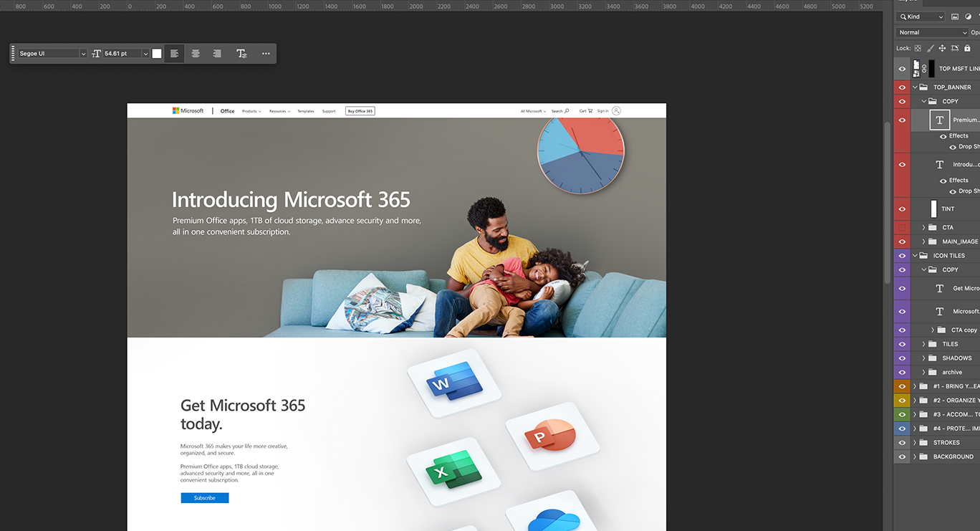This screenshot has height=531, width=980.
Task: Expand the MAIN_IMAGE group
Action: (923, 241)
